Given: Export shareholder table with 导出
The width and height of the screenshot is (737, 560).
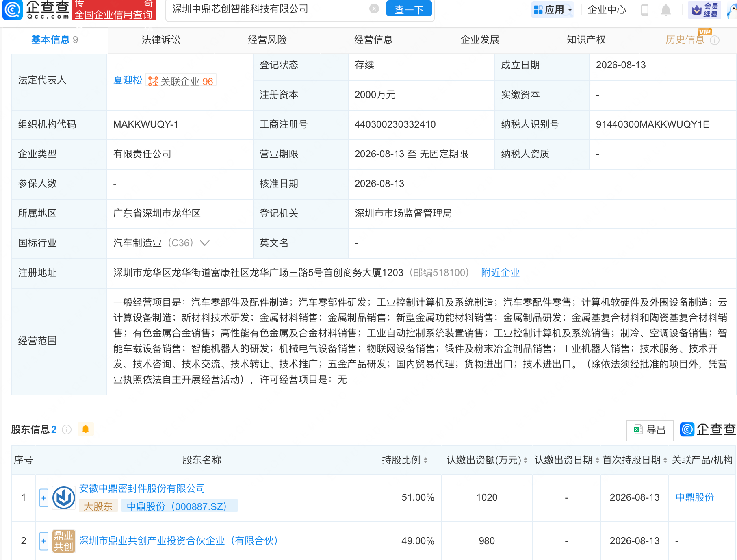Looking at the screenshot, I should [650, 430].
